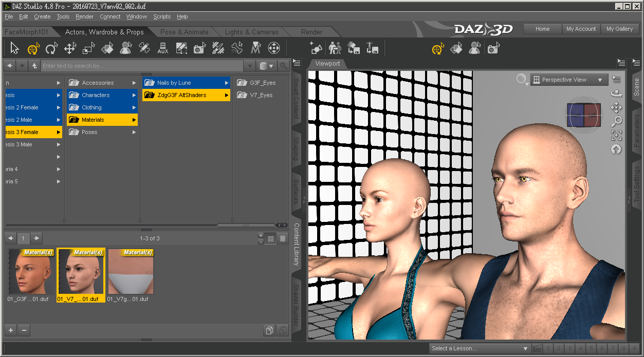
Task: Open the Render menu
Action: (84, 16)
